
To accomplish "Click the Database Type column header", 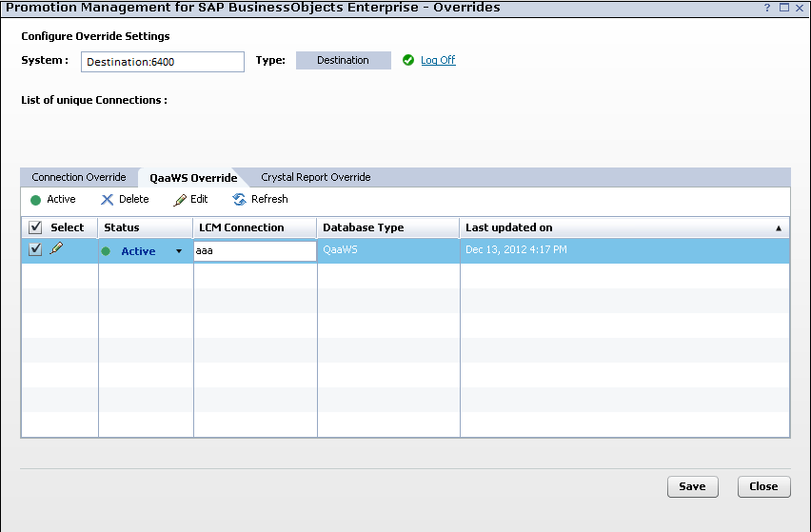I will coord(388,227).
